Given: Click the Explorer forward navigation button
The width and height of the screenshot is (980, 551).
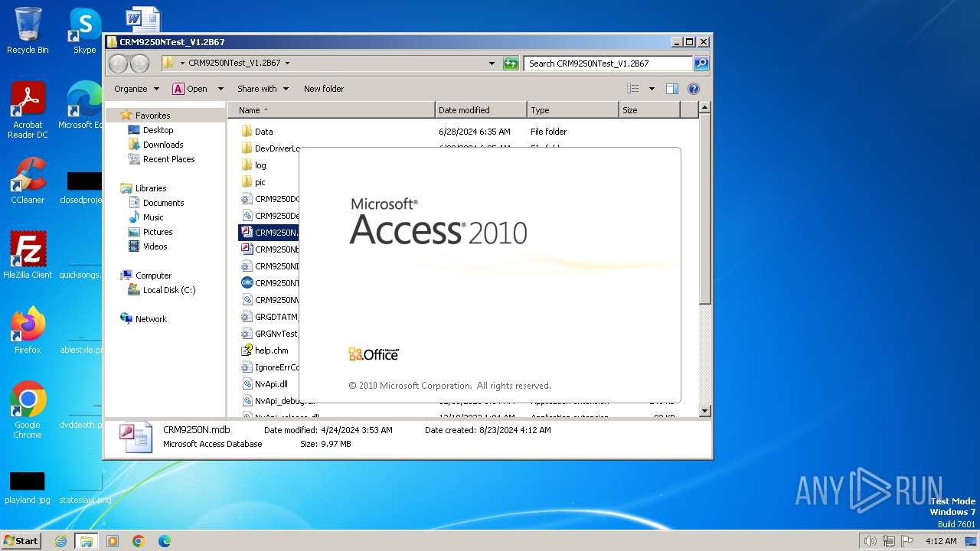Looking at the screenshot, I should [x=139, y=64].
